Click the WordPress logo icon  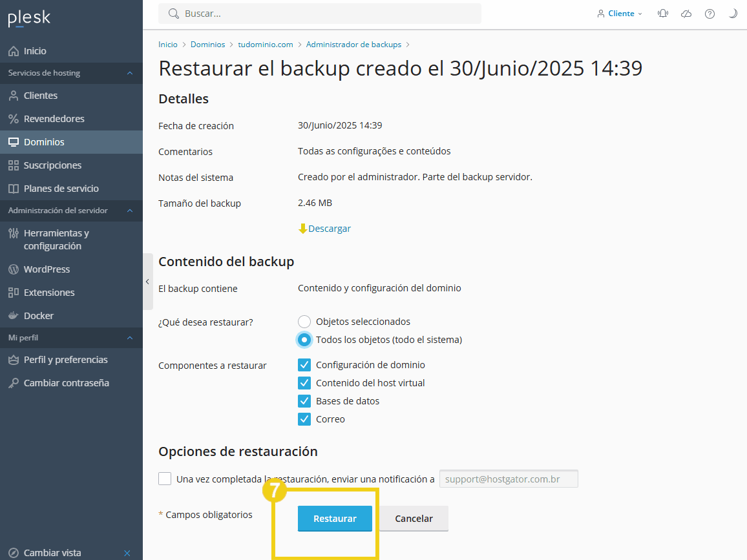pos(14,269)
